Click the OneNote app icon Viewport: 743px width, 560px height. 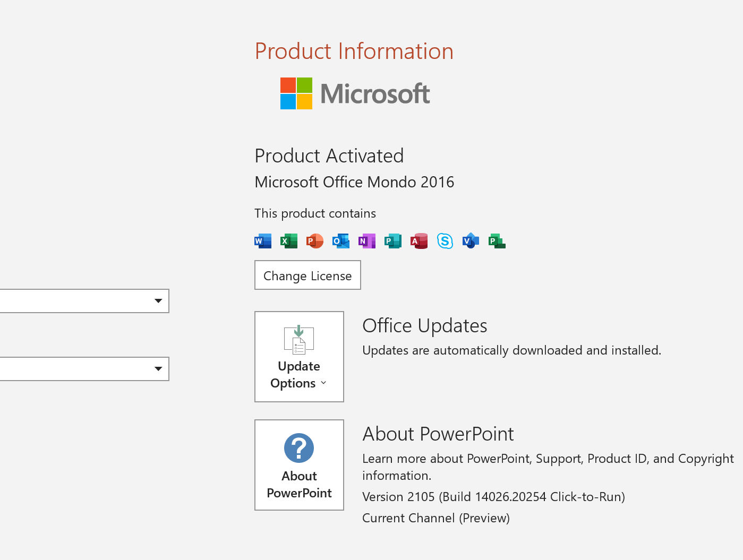tap(367, 241)
